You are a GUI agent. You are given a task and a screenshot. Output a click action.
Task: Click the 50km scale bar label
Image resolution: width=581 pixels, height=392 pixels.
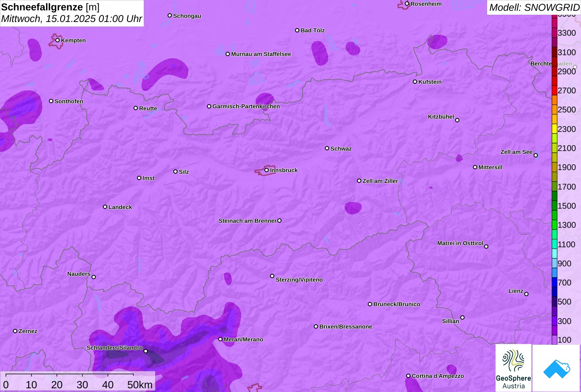(140, 385)
